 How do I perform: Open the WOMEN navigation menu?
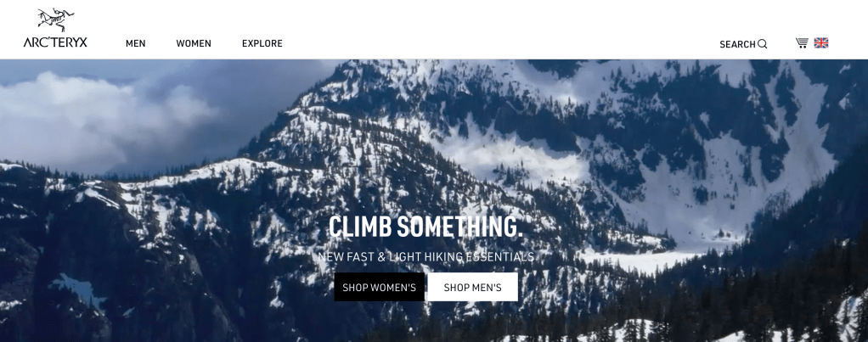[x=194, y=43]
